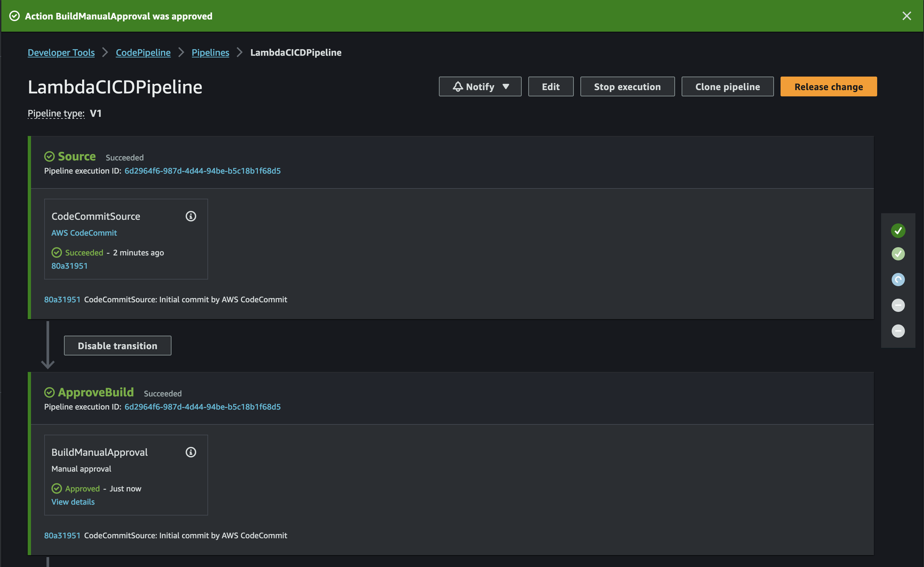Image resolution: width=924 pixels, height=567 pixels.
Task: Click the ApproveBuild stage succeeded check icon
Action: pos(49,392)
